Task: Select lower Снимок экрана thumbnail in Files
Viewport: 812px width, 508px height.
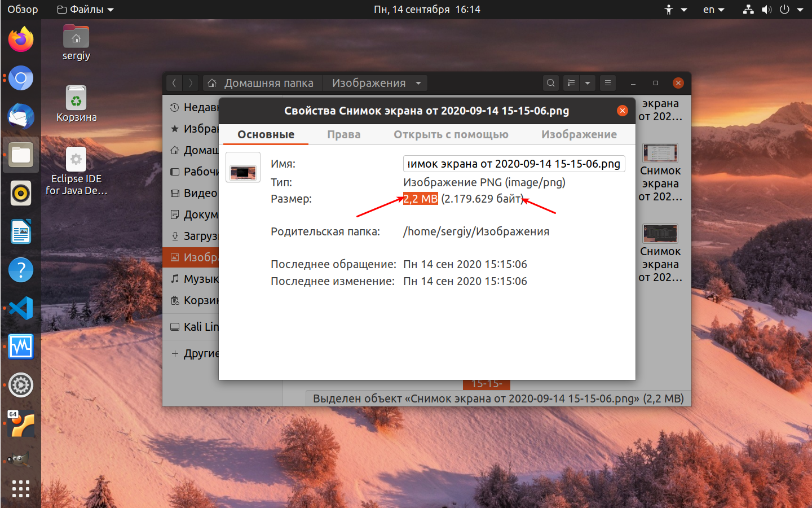Action: tap(660, 234)
